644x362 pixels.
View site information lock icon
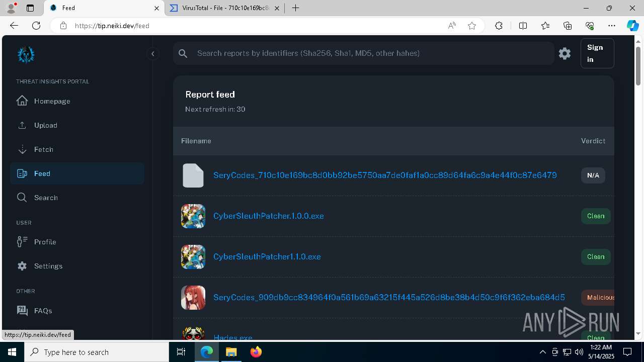[x=63, y=26]
